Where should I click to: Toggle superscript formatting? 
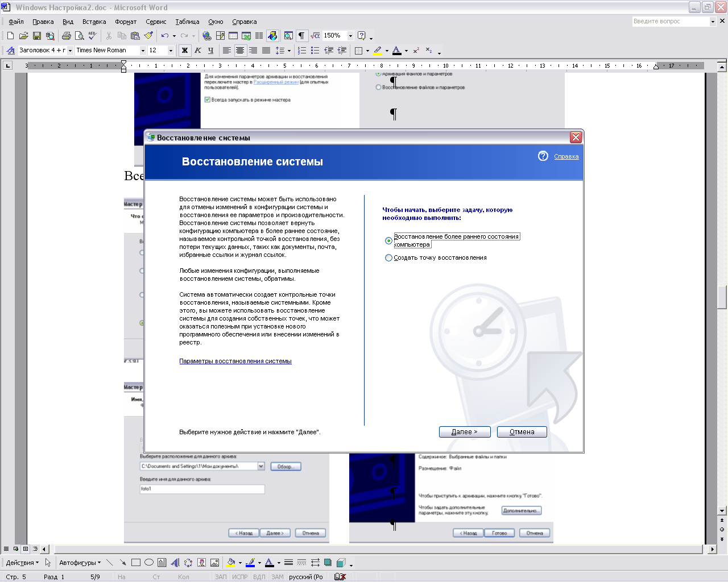point(416,51)
